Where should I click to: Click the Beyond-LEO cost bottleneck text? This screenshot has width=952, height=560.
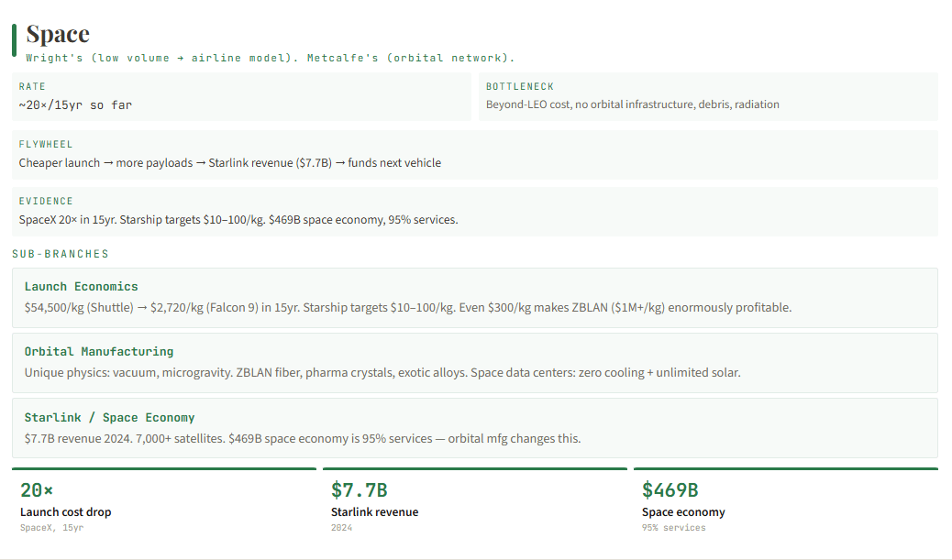pyautogui.click(x=633, y=104)
